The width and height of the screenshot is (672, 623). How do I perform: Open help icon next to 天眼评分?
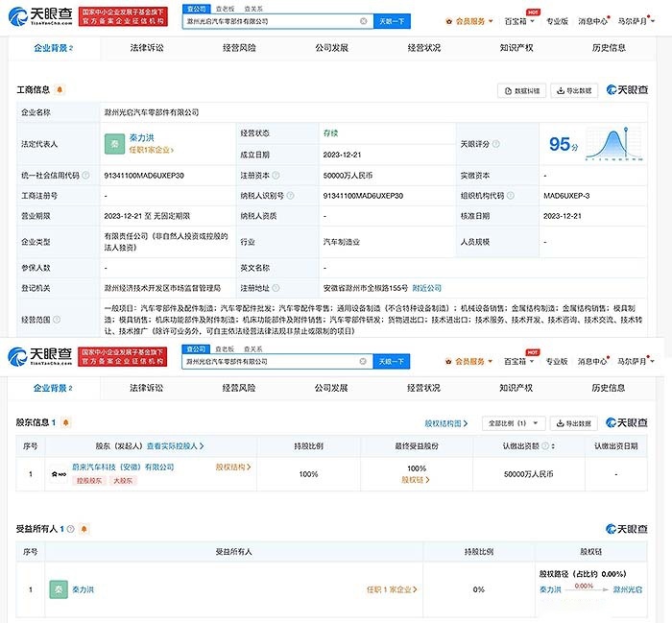coord(496,144)
